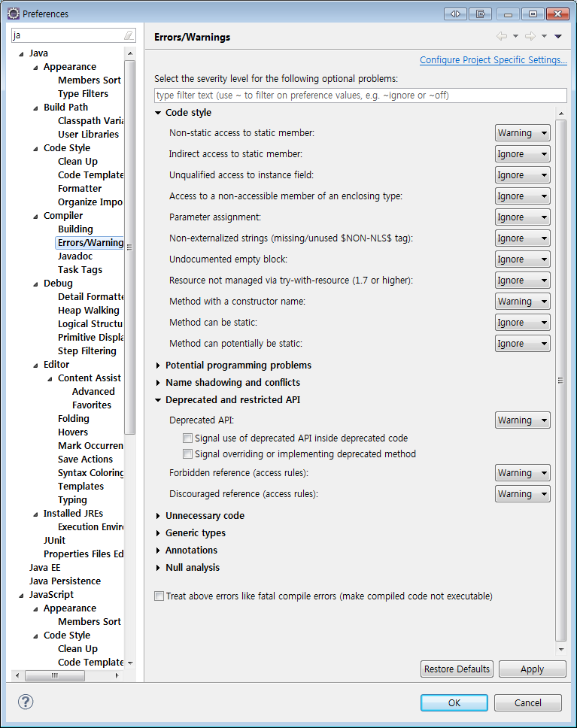
Task: Click the Apply button
Action: click(533, 669)
